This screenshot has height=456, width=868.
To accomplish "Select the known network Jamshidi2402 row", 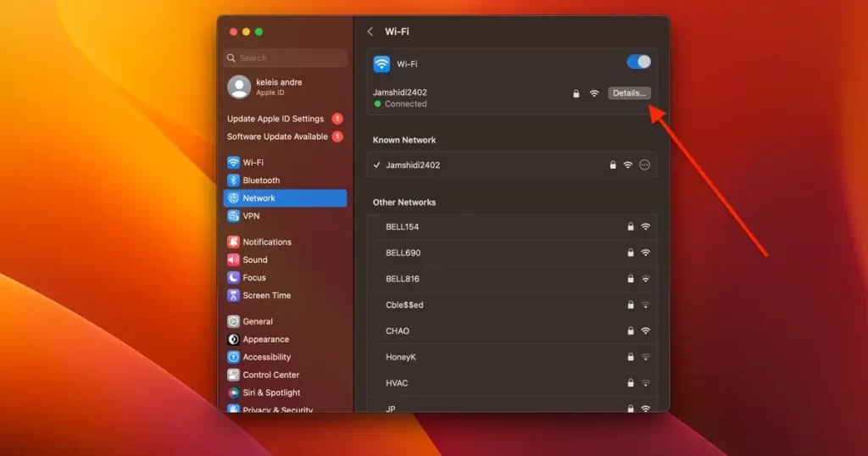I will [x=511, y=165].
